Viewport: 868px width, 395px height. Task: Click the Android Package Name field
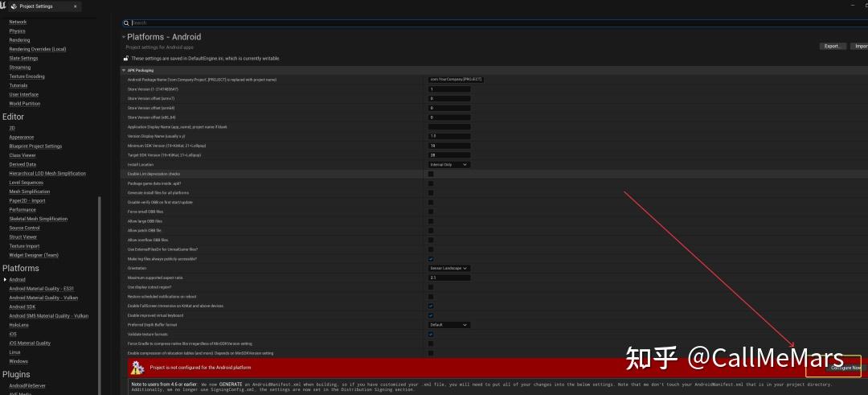click(x=457, y=79)
